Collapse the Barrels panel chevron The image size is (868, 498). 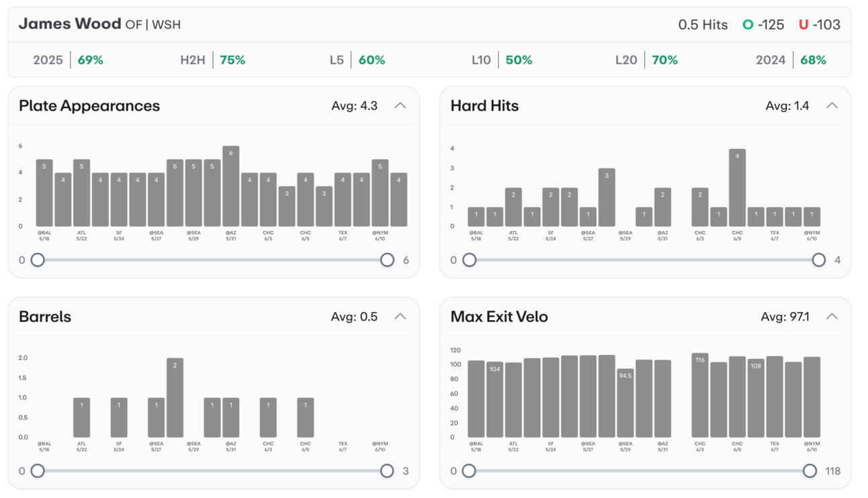click(400, 316)
